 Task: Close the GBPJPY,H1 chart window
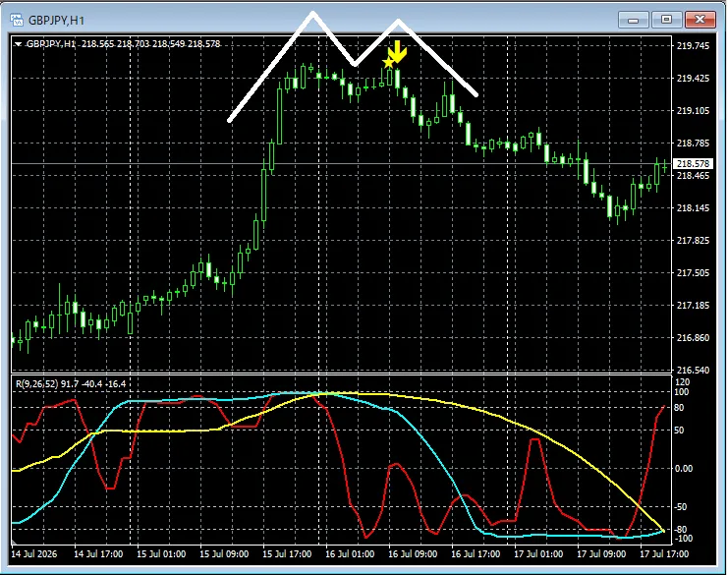[700, 20]
